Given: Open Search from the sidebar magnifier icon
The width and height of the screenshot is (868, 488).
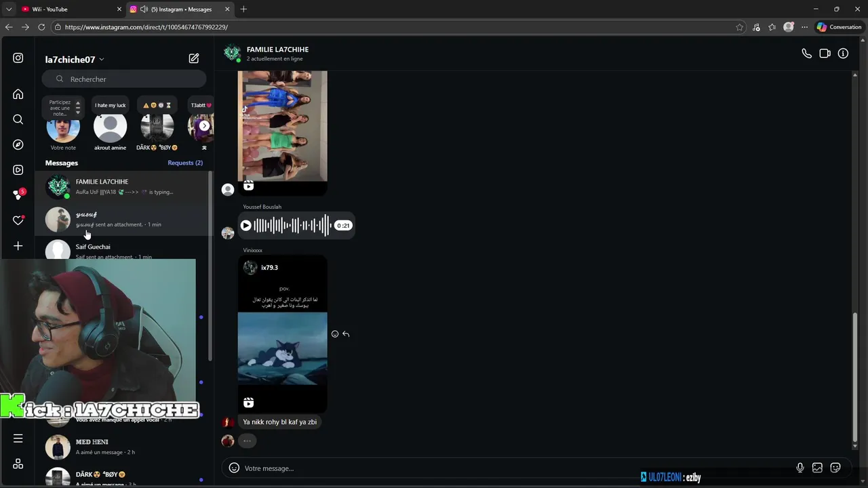Looking at the screenshot, I should [x=18, y=119].
